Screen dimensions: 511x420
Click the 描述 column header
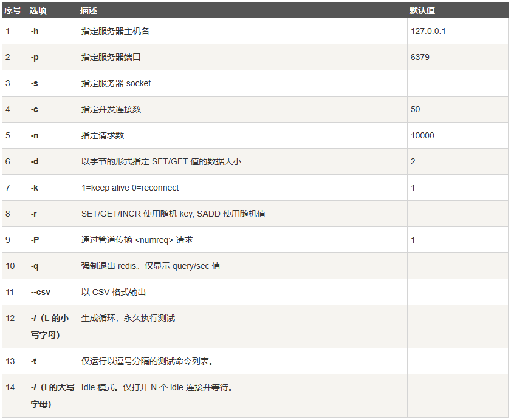coord(89,10)
